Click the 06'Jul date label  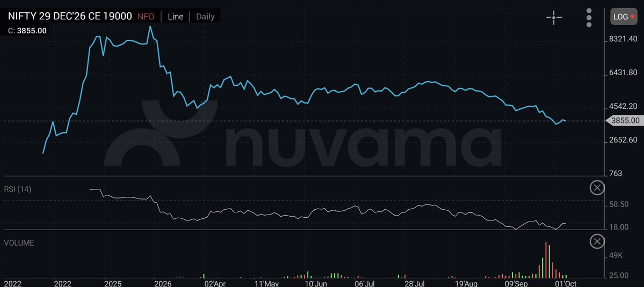364,283
